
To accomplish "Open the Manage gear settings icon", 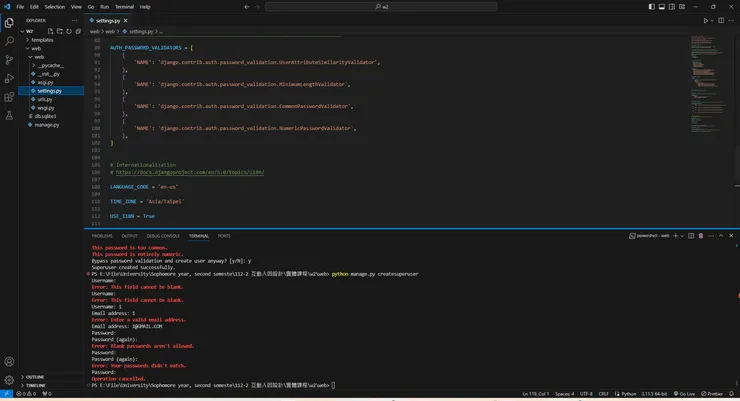I will pyautogui.click(x=10, y=380).
